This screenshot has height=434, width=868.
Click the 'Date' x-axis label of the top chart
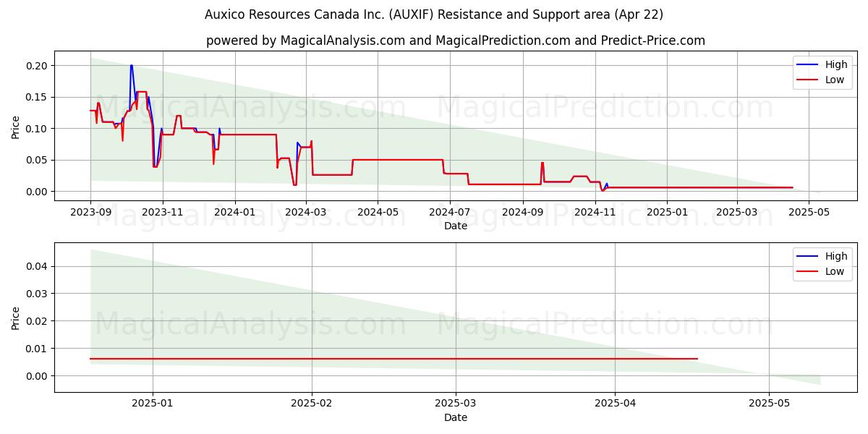(x=456, y=226)
